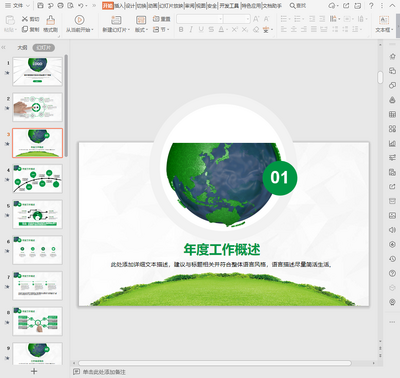The width and height of the screenshot is (400, 378).
Task: Click the Decrease Font Size icon
Action: coord(266,19)
